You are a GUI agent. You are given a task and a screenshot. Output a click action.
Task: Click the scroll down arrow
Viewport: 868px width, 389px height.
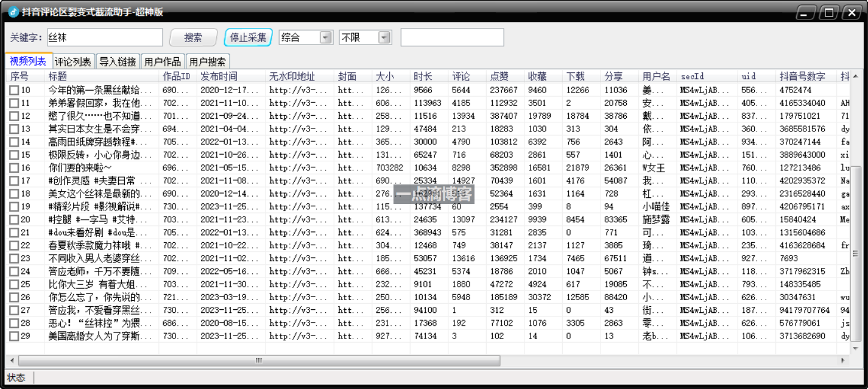click(x=855, y=349)
